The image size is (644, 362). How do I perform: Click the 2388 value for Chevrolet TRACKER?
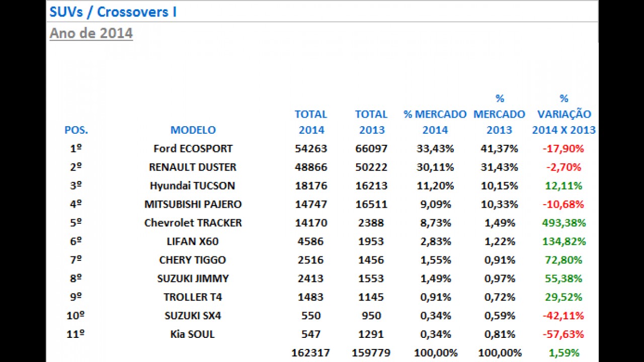pyautogui.click(x=371, y=223)
